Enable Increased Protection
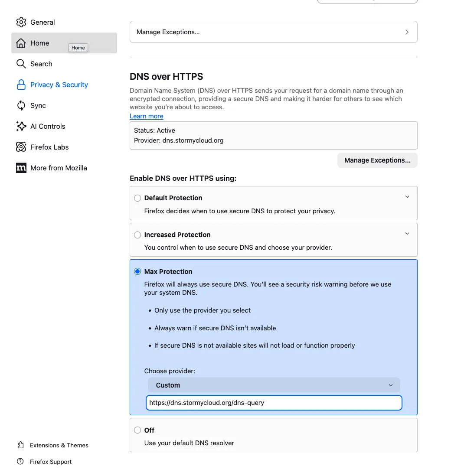The height and width of the screenshot is (476, 451). point(137,235)
